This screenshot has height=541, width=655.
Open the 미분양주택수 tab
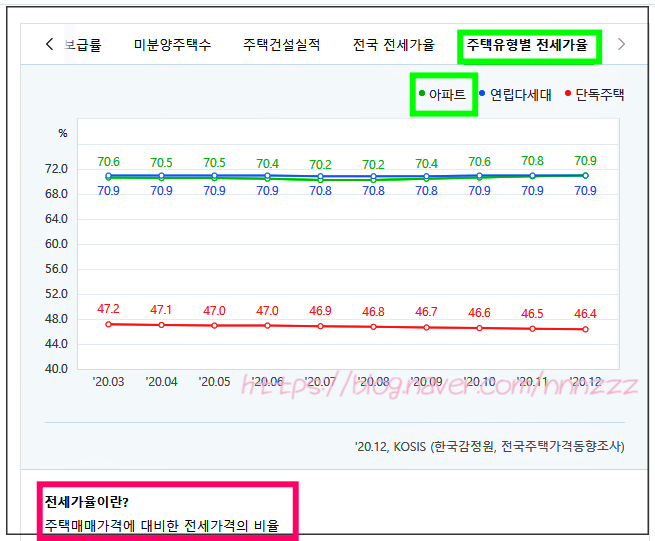pyautogui.click(x=172, y=44)
